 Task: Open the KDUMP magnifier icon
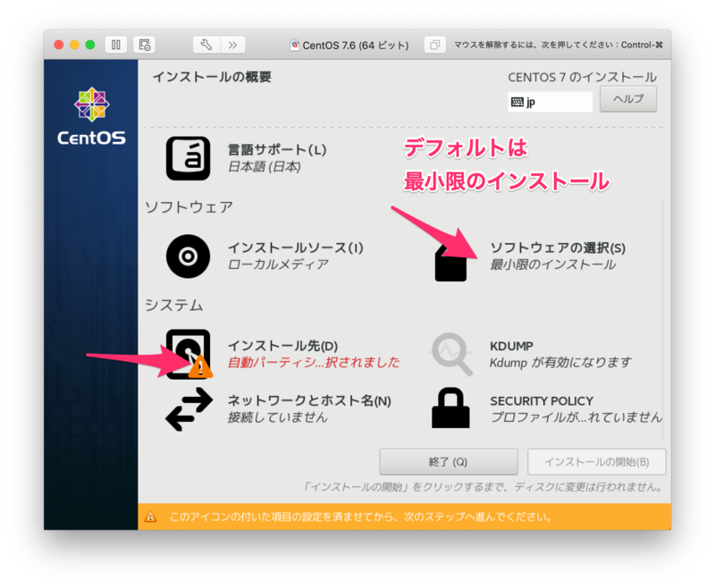(x=451, y=354)
